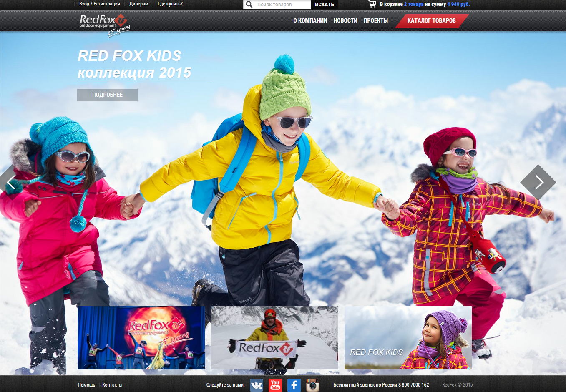The width and height of the screenshot is (566, 392).
Task: Open the Помощь footer link
Action: 86,385
